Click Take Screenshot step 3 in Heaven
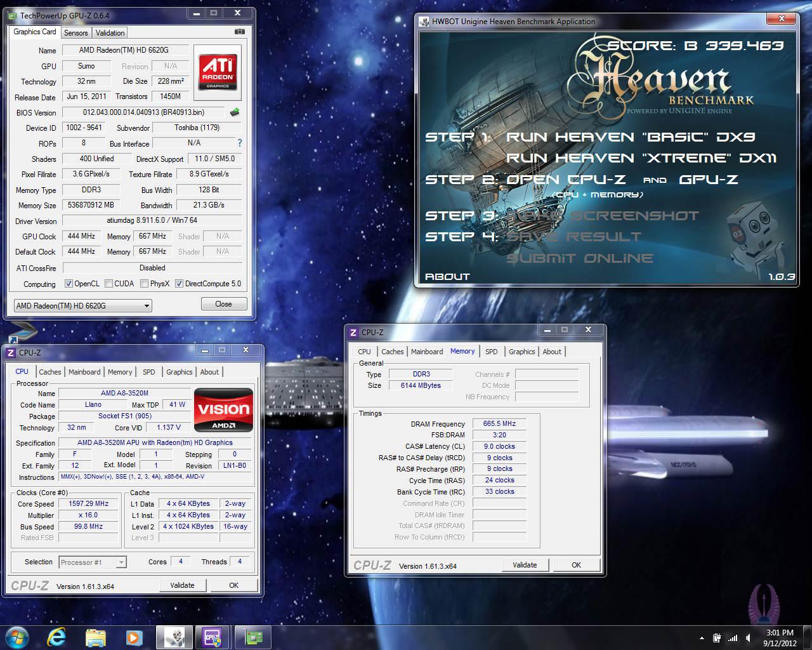The height and width of the screenshot is (650, 812). [602, 216]
